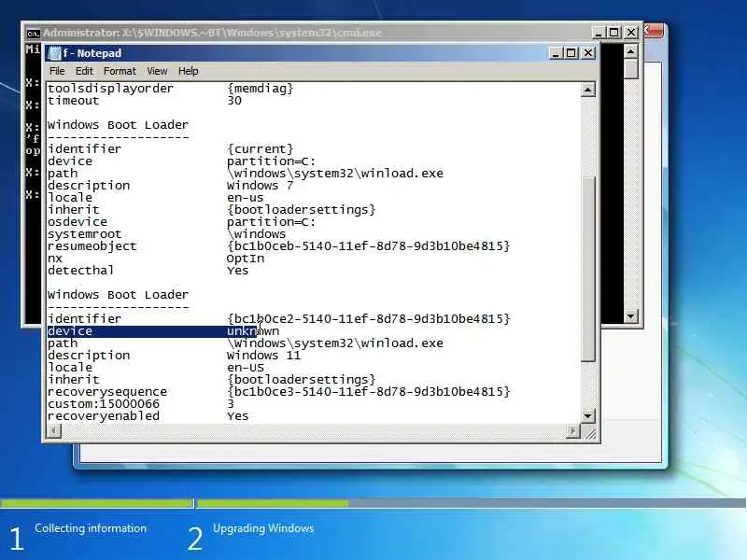
Task: Click the highlighted device unknown line
Action: [163, 331]
